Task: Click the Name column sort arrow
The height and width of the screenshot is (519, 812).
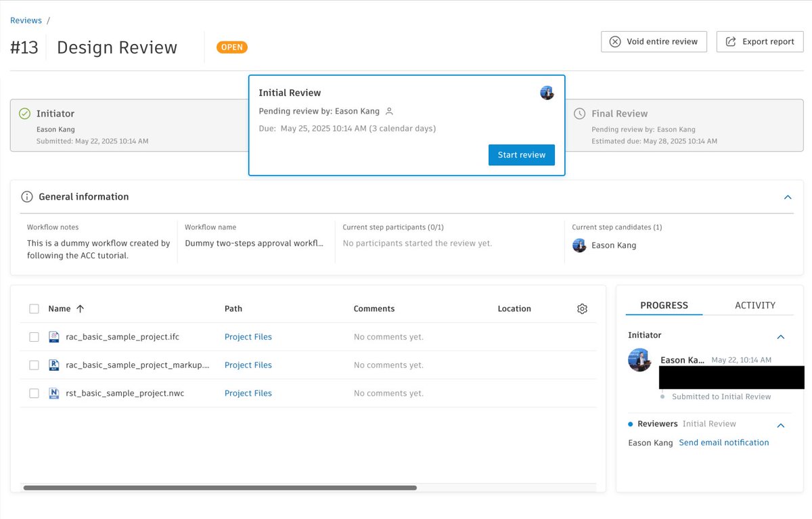Action: 80,308
